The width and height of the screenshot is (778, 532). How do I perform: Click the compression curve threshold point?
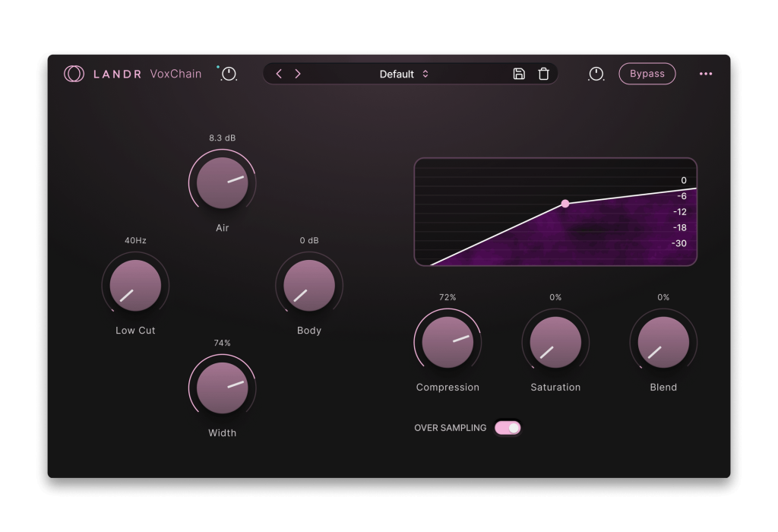(x=565, y=204)
